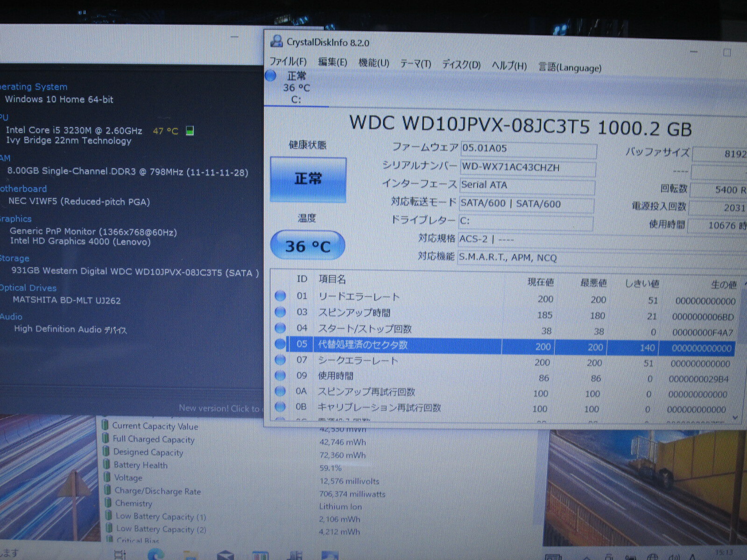Viewport: 747px width, 560px height.
Task: Click the Battery Health row icon
Action: click(107, 465)
